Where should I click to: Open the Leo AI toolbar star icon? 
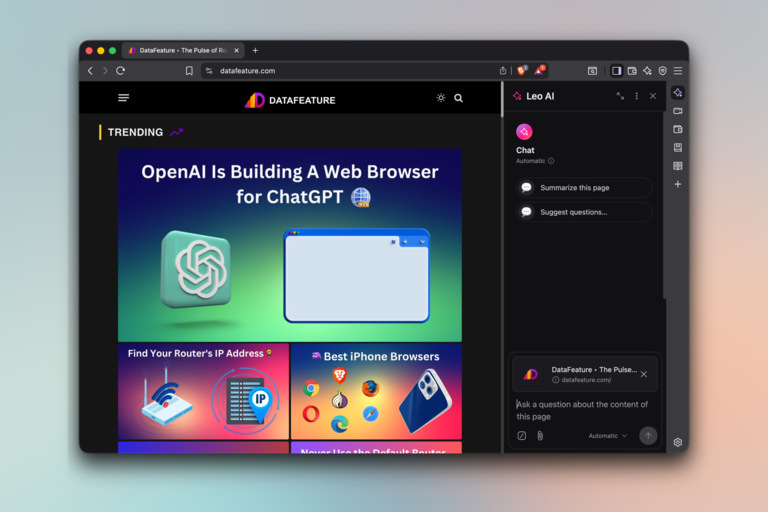click(647, 71)
